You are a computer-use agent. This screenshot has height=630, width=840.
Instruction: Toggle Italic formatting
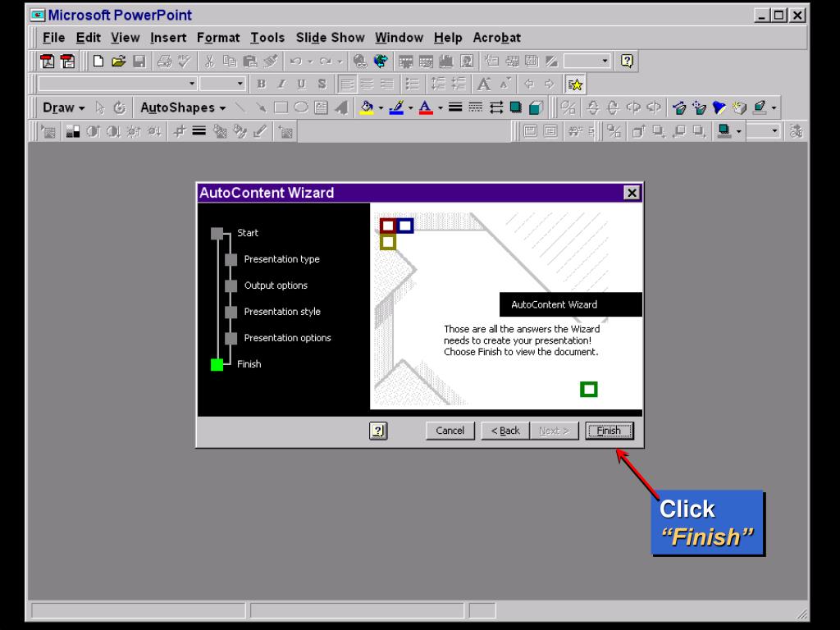point(281,84)
